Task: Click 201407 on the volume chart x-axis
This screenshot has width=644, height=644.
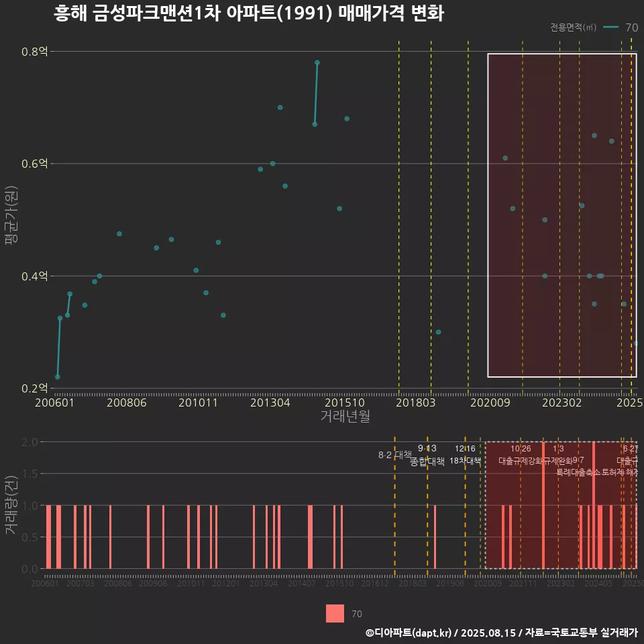Action: coord(301,583)
